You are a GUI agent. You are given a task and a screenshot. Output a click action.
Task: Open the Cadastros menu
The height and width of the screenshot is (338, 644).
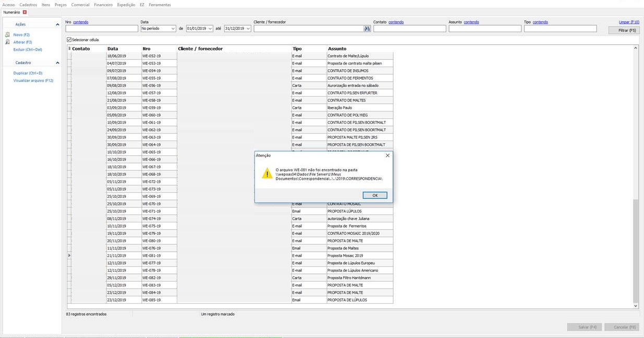28,5
